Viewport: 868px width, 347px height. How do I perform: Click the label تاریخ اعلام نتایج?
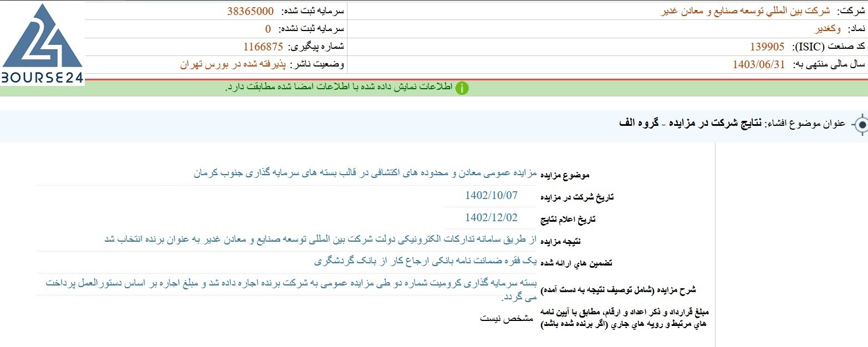coord(568,220)
